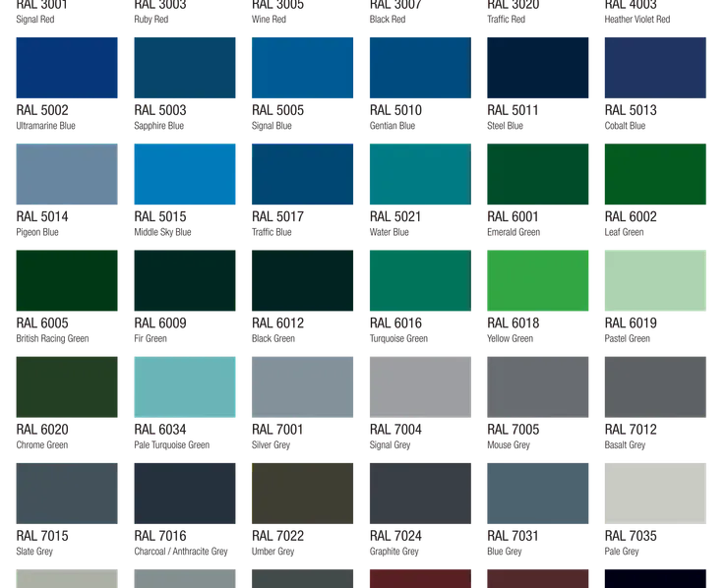The height and width of the screenshot is (588, 726).
Task: Select the RAL 5021 Water Blue swatch
Action: (420, 174)
